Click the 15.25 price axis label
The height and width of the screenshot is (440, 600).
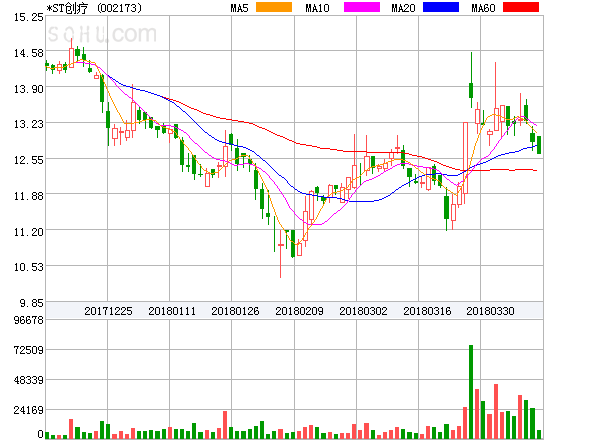[x=29, y=17]
